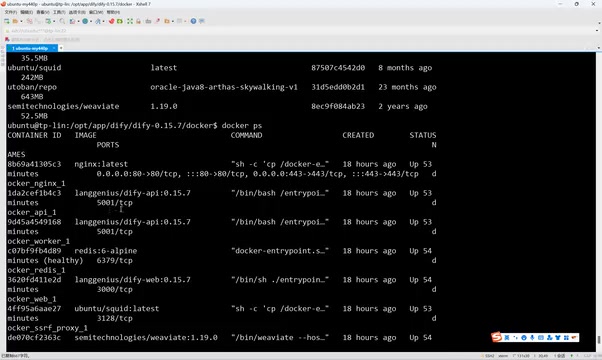
Task: Open the View (查看) menu
Action: 43,12
